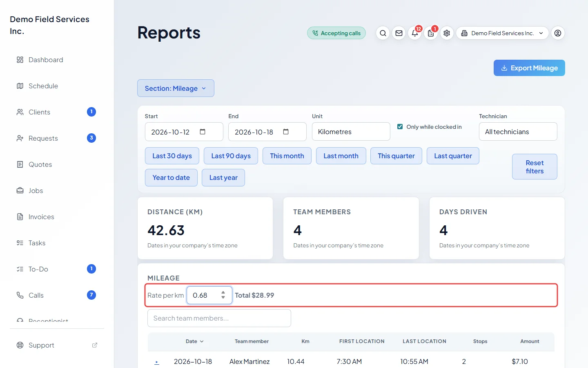Select the Last 30 days preset

coord(172,156)
